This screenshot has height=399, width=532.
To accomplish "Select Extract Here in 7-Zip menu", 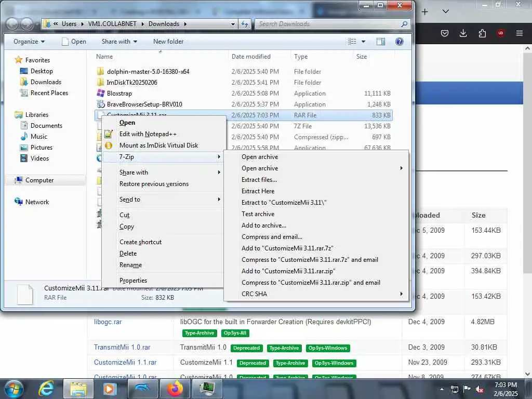I will point(258,191).
